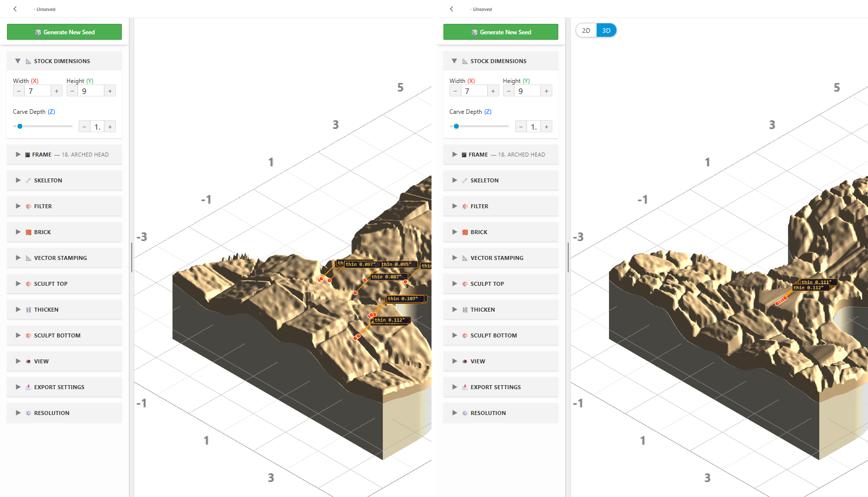This screenshot has height=497, width=868.
Task: Increase Carve Depth in the left pane
Action: (110, 127)
